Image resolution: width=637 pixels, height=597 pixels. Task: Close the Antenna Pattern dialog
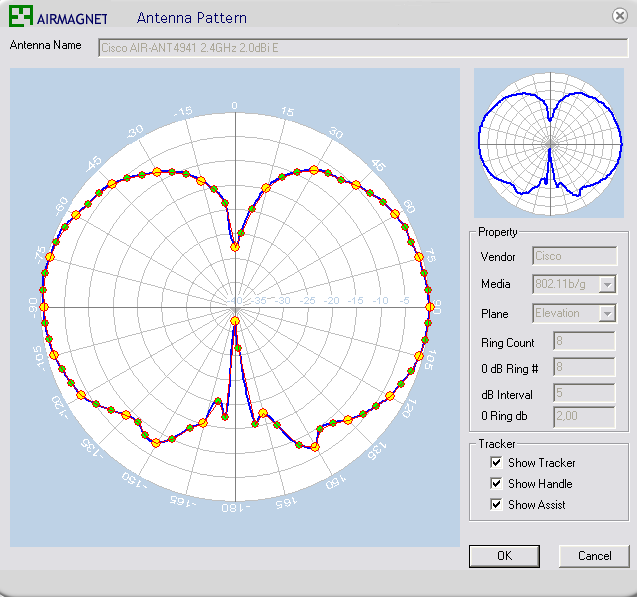tap(620, 16)
